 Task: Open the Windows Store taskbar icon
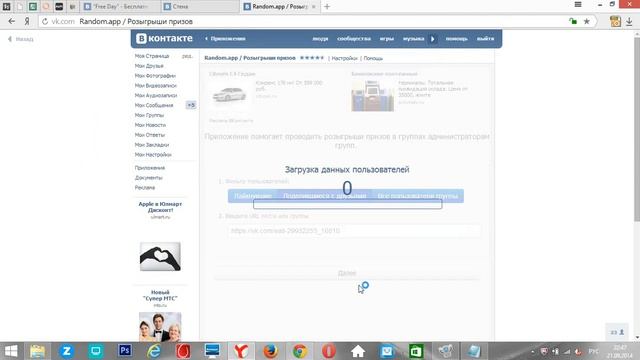pyautogui.click(x=416, y=351)
